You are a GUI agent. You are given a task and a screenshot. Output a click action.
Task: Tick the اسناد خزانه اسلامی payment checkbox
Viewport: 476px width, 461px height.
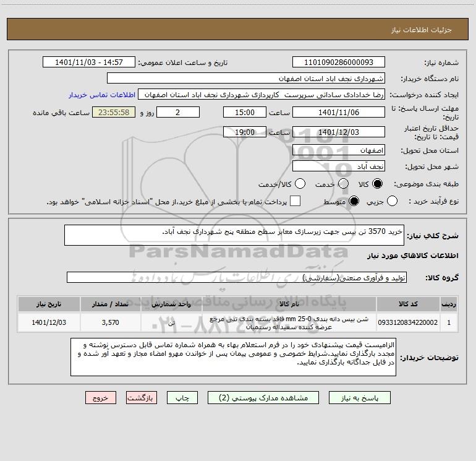pyautogui.click(x=295, y=201)
